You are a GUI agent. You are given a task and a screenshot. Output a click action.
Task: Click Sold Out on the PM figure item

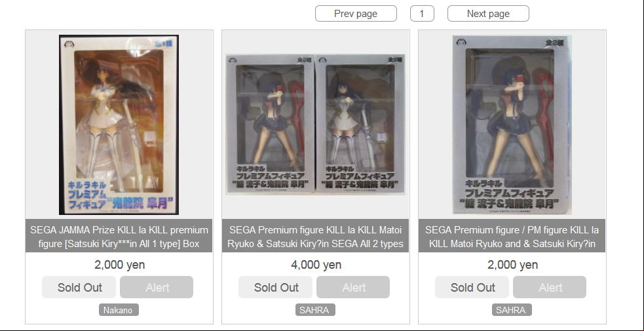click(x=472, y=287)
